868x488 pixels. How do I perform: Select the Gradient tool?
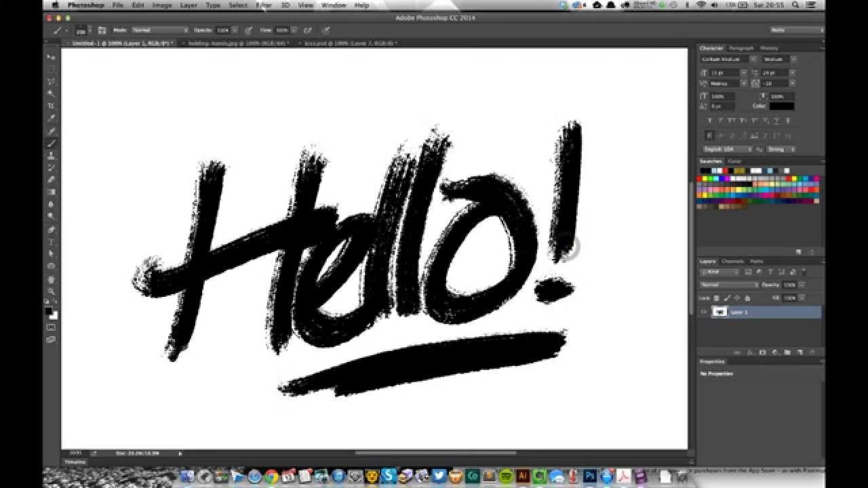(x=51, y=192)
